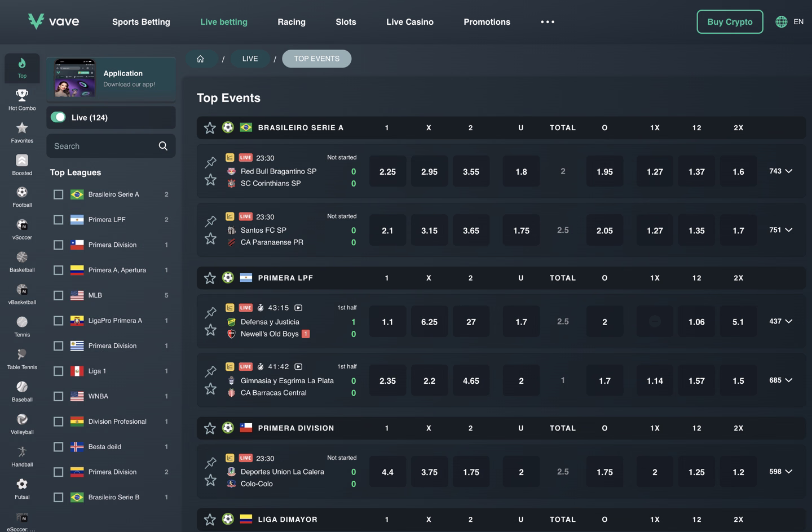Click TOP EVENTS breadcrumb

coord(316,59)
